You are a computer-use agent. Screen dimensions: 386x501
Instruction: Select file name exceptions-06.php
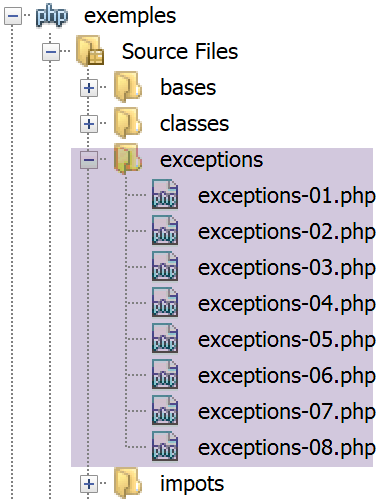287,376
